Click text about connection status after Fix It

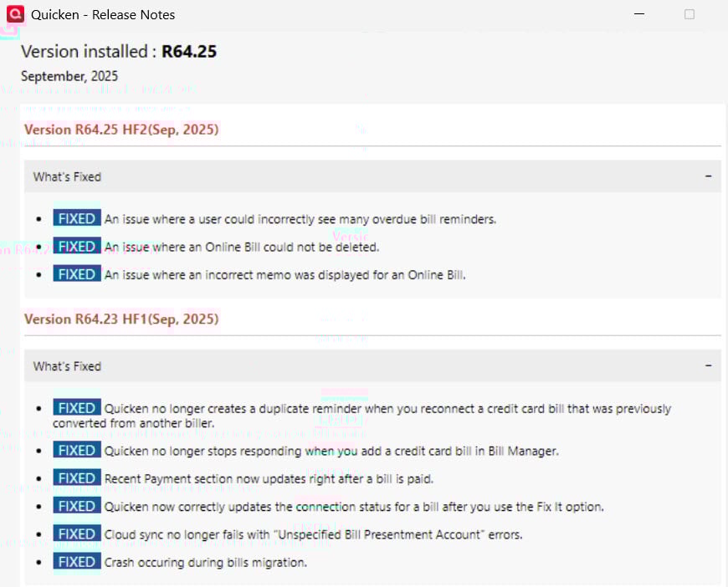(x=354, y=507)
